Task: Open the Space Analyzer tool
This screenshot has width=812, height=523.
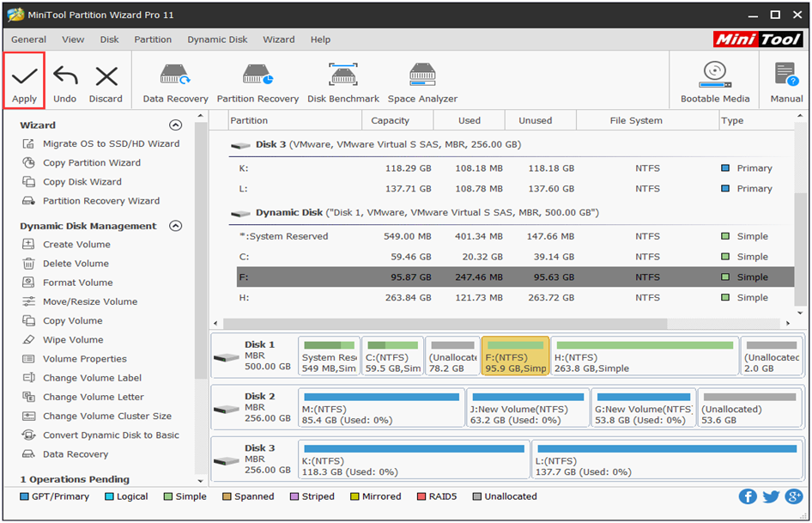Action: click(x=422, y=83)
